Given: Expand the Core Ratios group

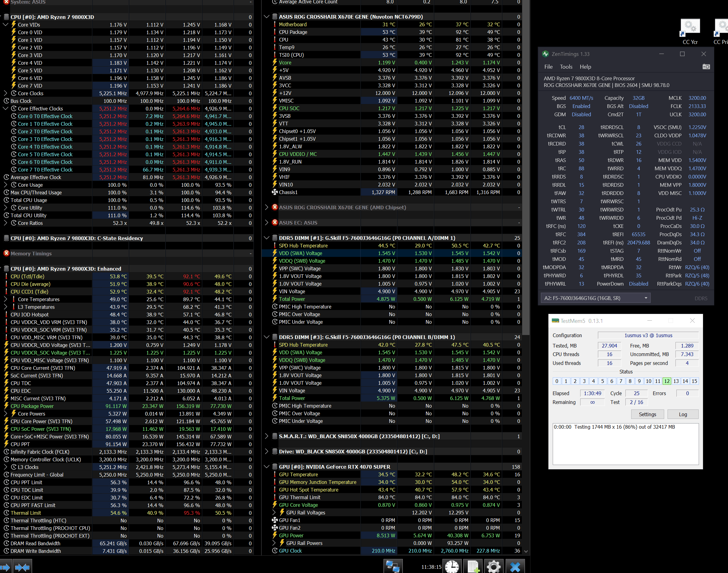Looking at the screenshot, I should pos(5,223).
